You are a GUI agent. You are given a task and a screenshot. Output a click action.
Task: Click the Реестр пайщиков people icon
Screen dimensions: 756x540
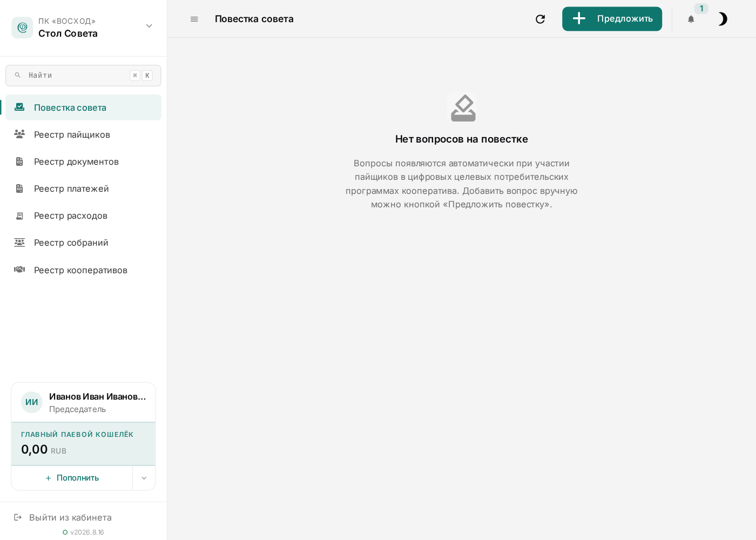pyautogui.click(x=19, y=134)
